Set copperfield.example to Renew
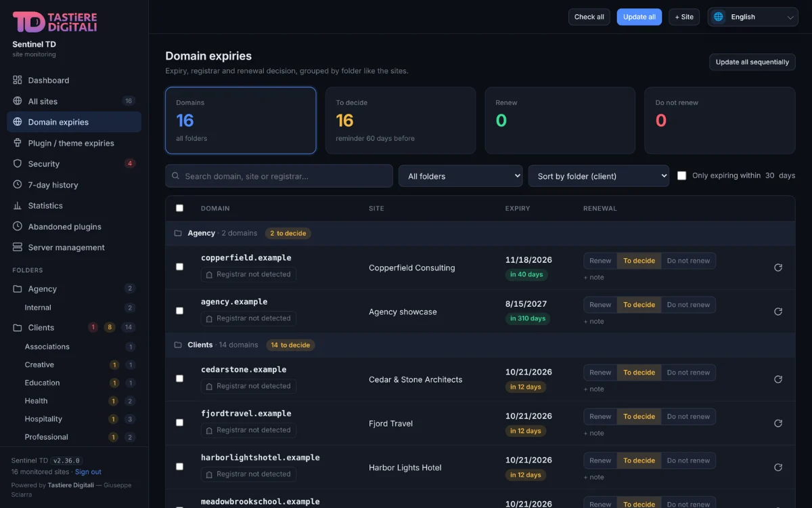 600,261
